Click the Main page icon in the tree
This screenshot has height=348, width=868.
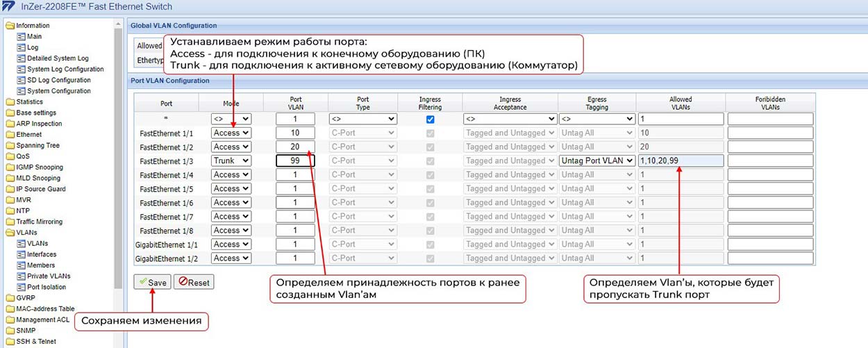21,37
